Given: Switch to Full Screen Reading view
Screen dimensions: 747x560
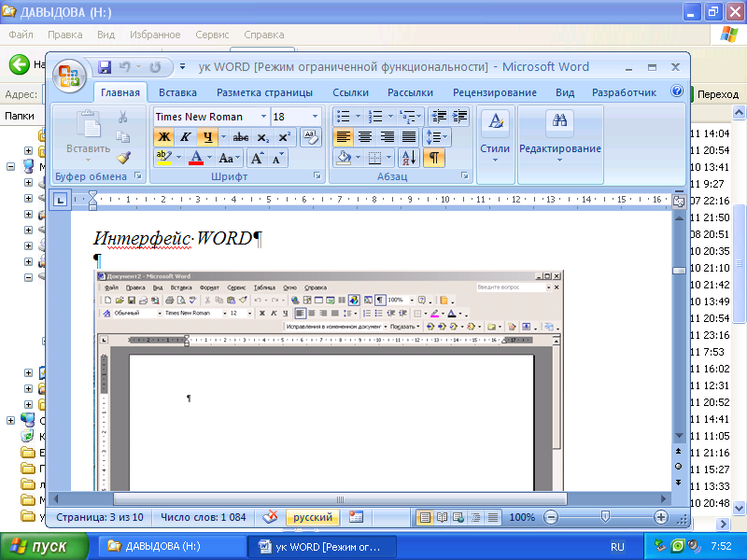Looking at the screenshot, I should [x=442, y=517].
